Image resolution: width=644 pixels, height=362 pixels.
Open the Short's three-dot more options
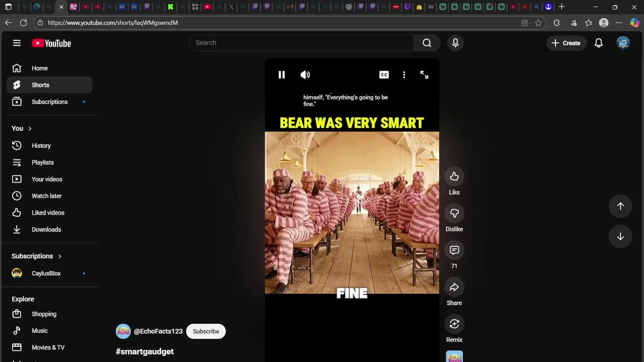[x=404, y=75]
